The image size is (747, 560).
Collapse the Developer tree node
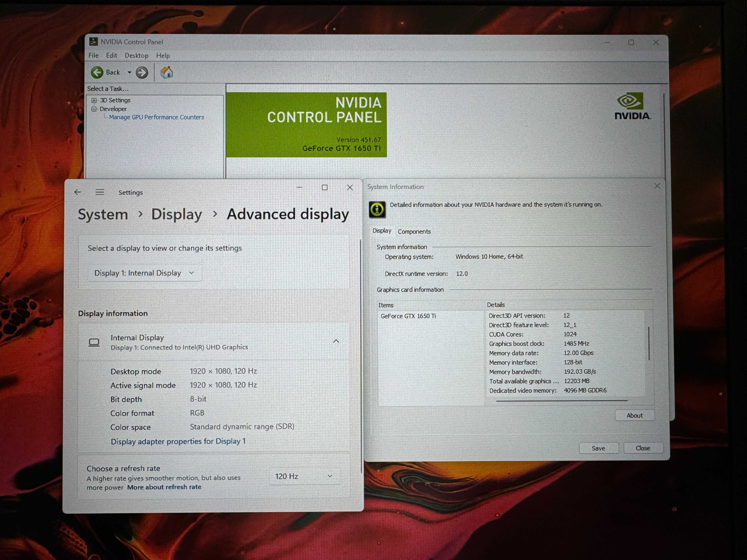tap(94, 109)
